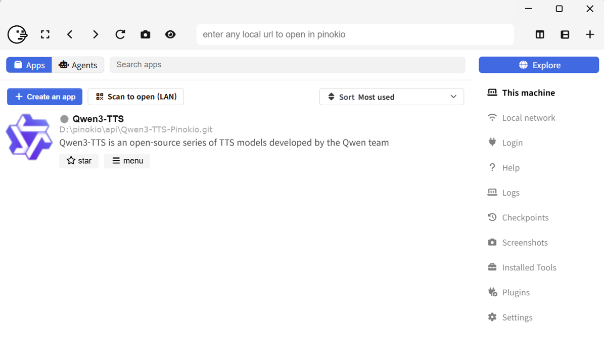Open Logs in sidebar
The width and height of the screenshot is (604, 364).
pyautogui.click(x=503, y=193)
